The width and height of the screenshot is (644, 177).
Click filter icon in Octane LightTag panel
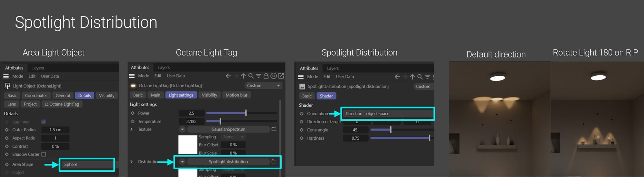[x=258, y=76]
